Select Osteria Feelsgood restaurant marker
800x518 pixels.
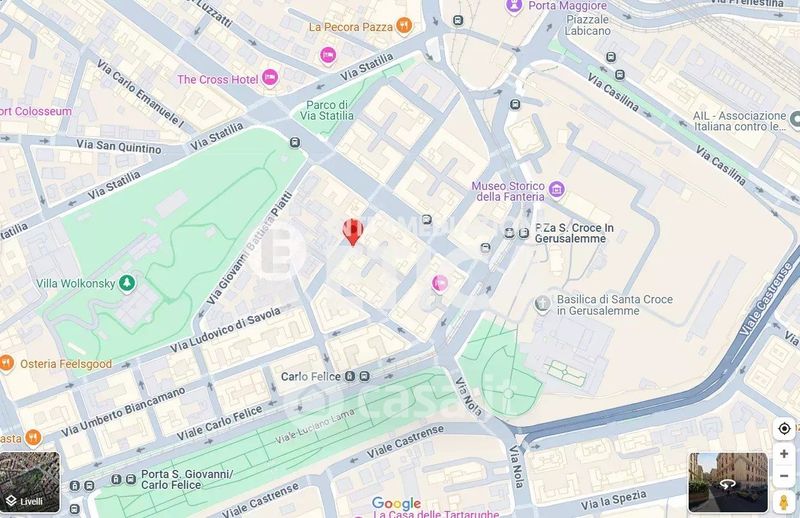click(x=6, y=363)
